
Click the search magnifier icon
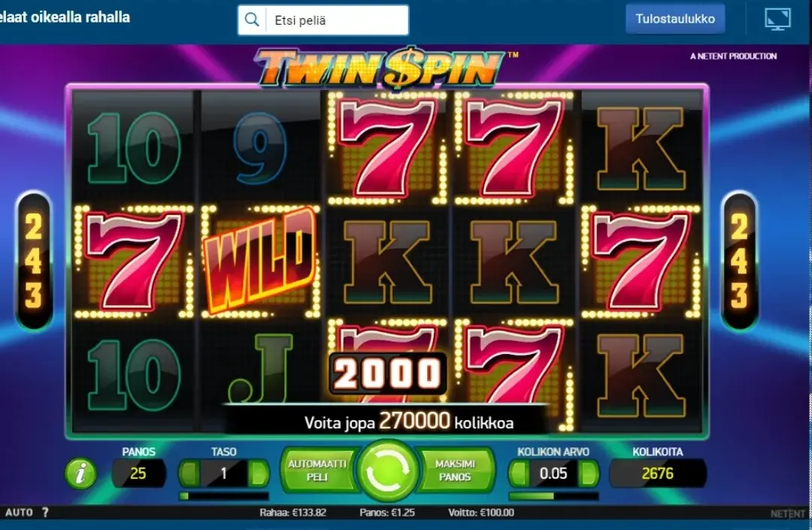pyautogui.click(x=252, y=20)
